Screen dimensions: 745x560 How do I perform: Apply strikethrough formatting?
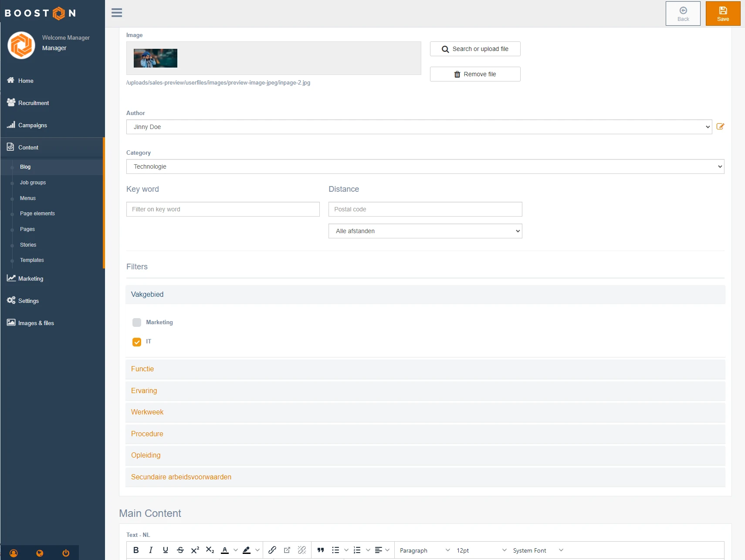pos(180,550)
